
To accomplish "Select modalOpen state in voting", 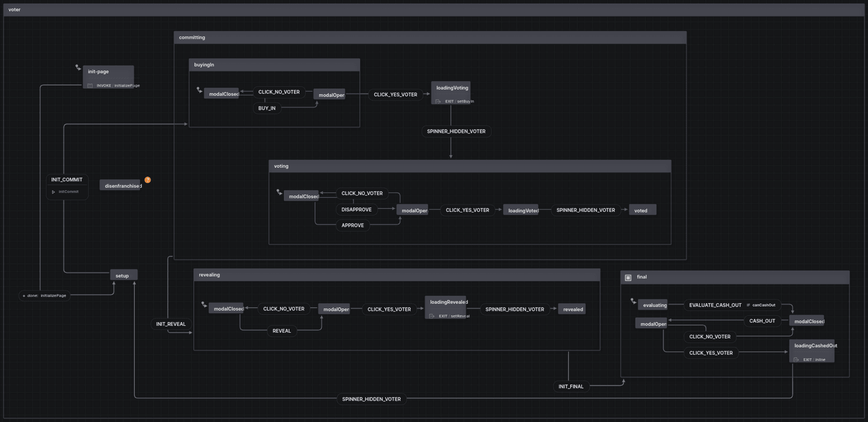I will pyautogui.click(x=412, y=210).
